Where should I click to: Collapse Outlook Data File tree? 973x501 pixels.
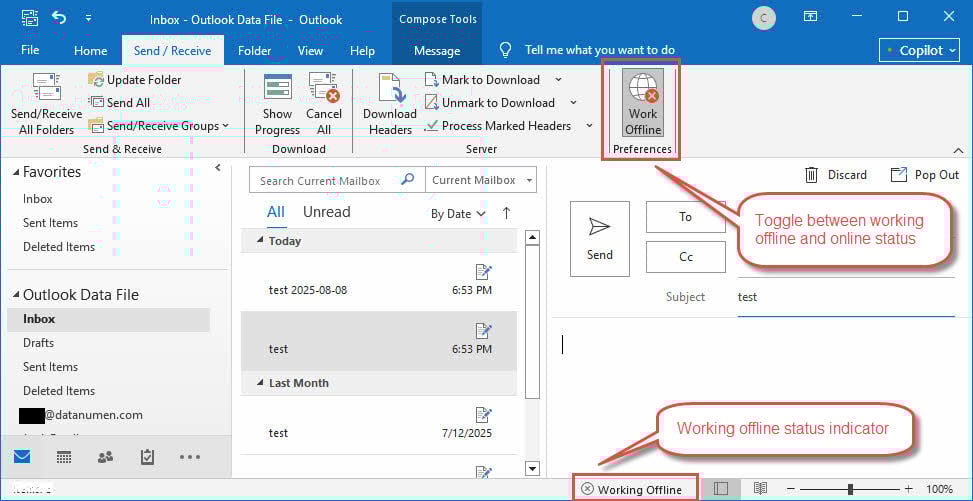coord(16,296)
